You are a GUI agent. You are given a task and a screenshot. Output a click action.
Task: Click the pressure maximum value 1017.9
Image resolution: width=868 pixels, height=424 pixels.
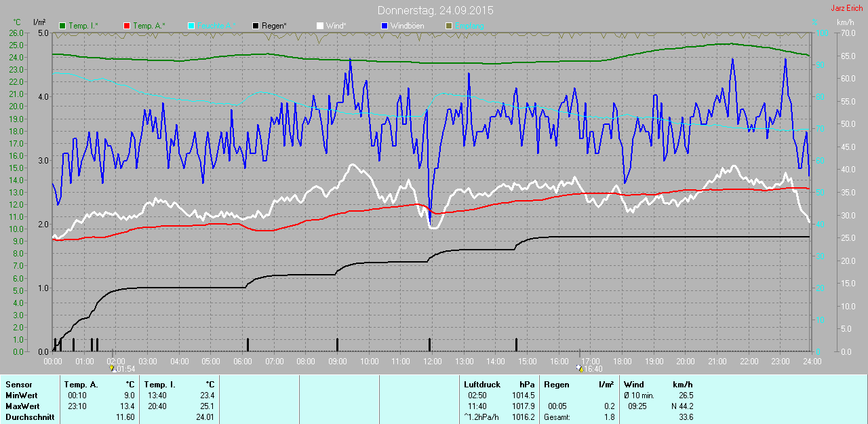[524, 406]
